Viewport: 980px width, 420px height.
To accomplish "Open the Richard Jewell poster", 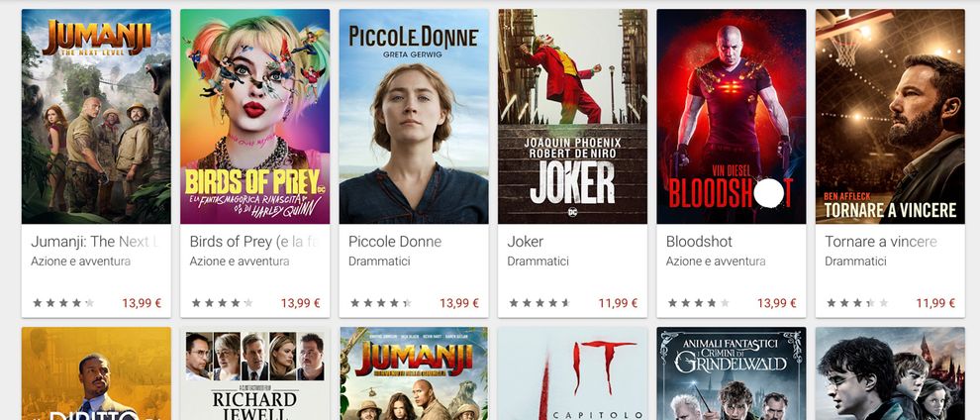I will click(x=255, y=373).
